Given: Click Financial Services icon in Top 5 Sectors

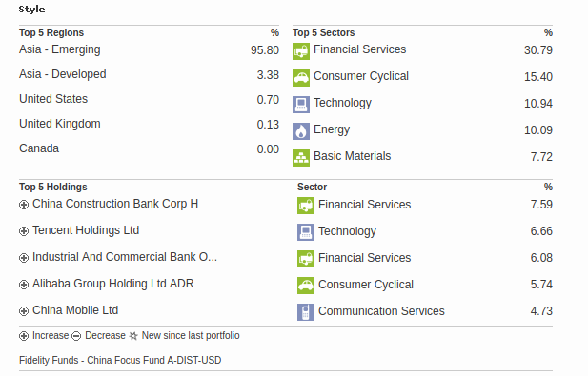Looking at the screenshot, I should click(301, 51).
